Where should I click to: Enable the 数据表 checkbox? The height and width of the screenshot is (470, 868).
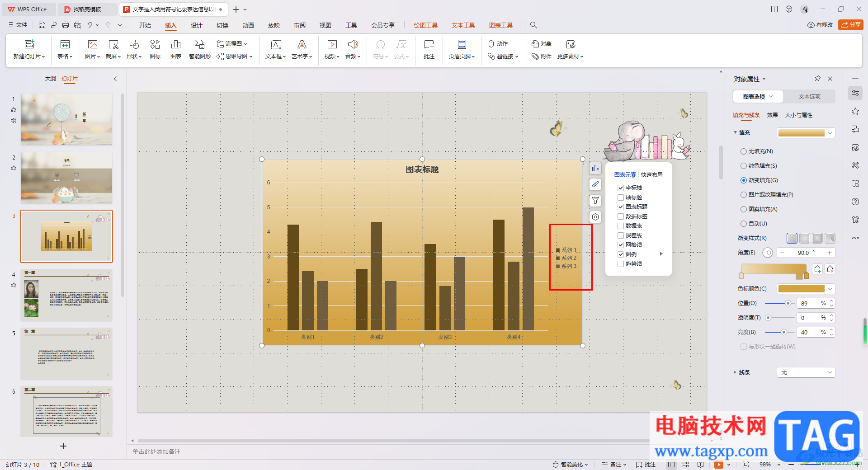pos(621,226)
